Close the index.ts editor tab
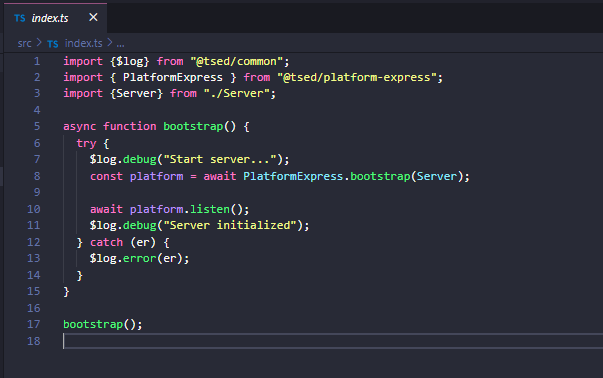Viewport: 603px width, 378px height. pyautogui.click(x=93, y=17)
